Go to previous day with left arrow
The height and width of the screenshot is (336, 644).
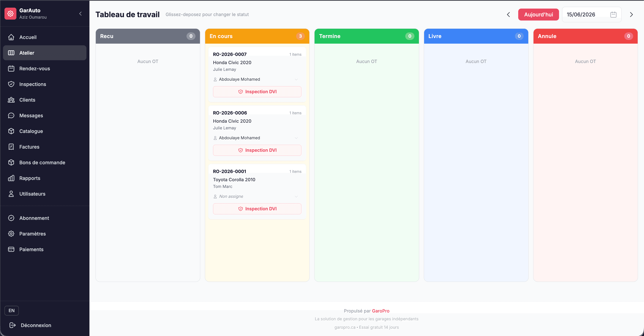coord(508,15)
